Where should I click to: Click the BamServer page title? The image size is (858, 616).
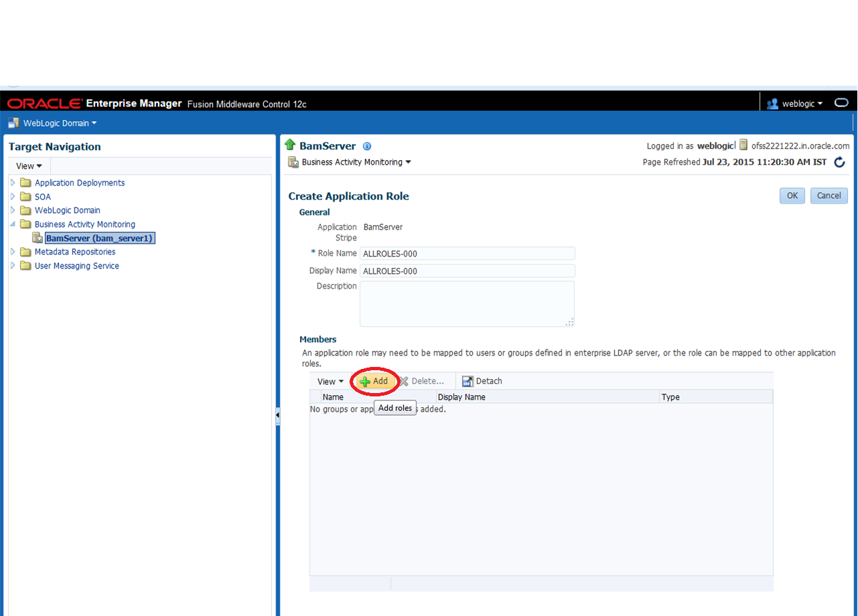coord(328,146)
